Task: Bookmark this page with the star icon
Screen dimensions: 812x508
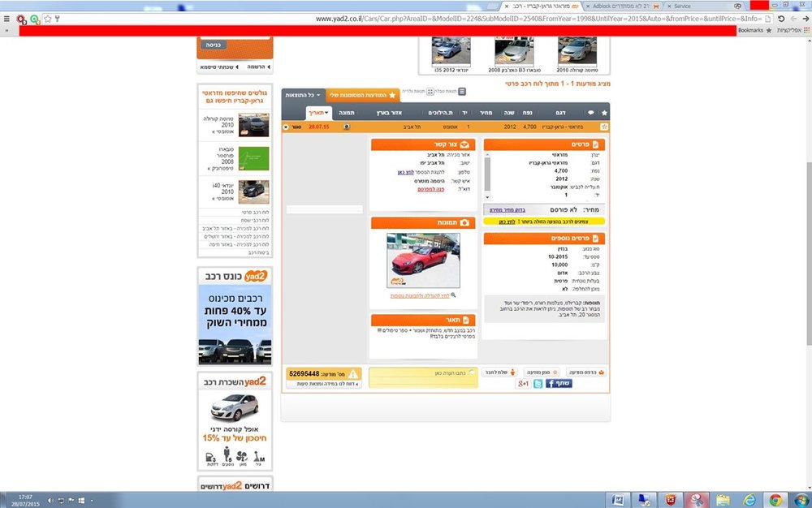Action: tap(48, 19)
